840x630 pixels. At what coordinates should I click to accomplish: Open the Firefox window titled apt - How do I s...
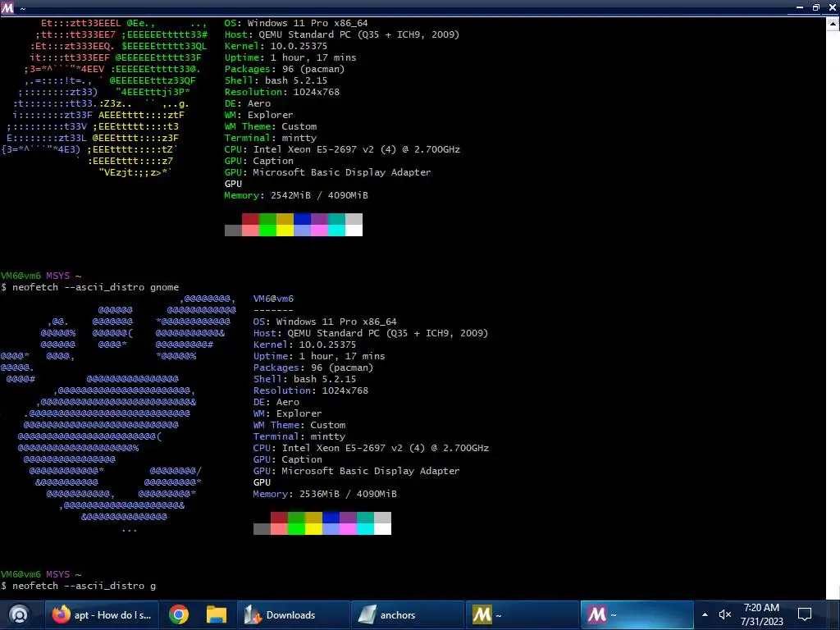click(x=102, y=615)
